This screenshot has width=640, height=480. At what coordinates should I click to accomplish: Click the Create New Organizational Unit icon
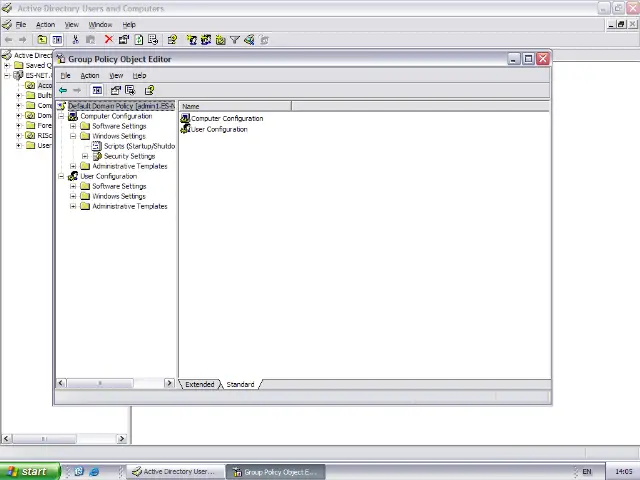coord(220,40)
